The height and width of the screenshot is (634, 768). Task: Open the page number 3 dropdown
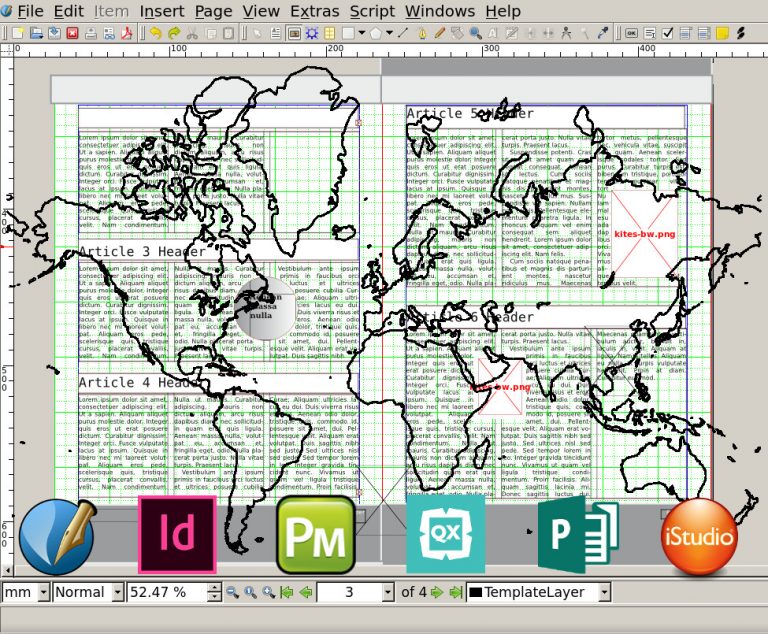click(x=388, y=592)
